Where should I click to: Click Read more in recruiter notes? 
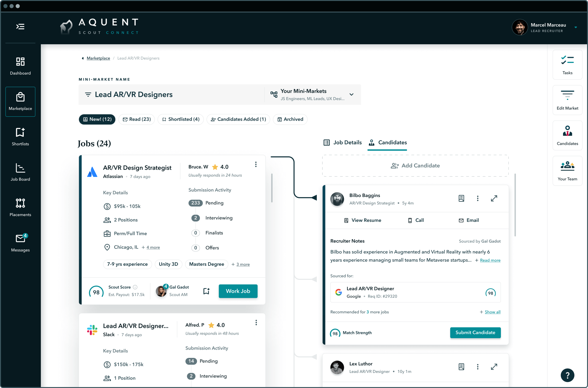click(x=490, y=260)
